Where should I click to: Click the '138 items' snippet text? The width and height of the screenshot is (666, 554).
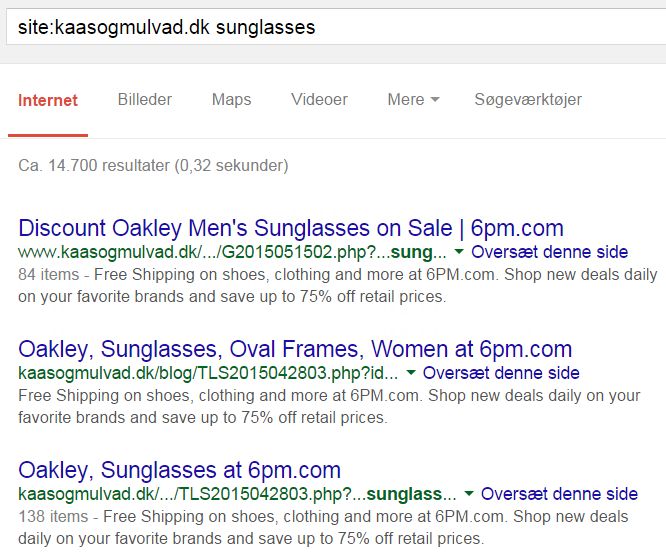tap(53, 517)
